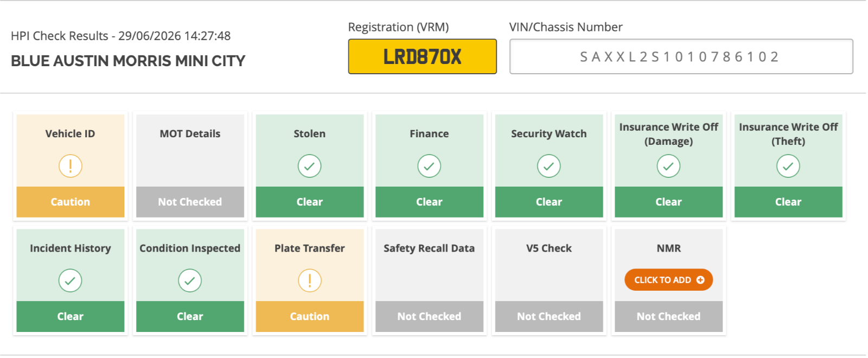868x358 pixels.
Task: Open the MOT Details Not Checked tile
Action: tap(190, 166)
